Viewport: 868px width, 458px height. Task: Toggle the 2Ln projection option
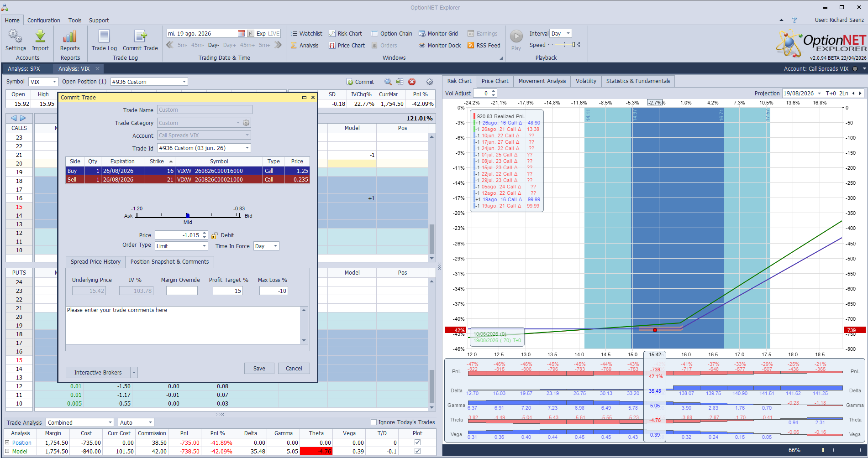click(843, 93)
